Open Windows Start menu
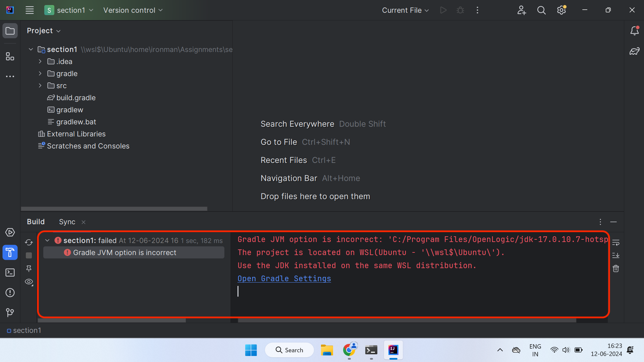 pos(251,350)
